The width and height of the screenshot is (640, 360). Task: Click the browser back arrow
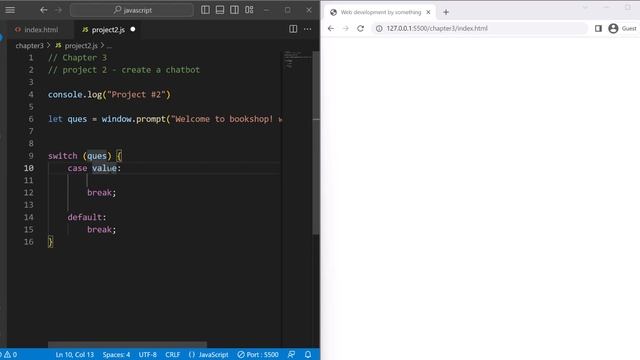[331, 29]
